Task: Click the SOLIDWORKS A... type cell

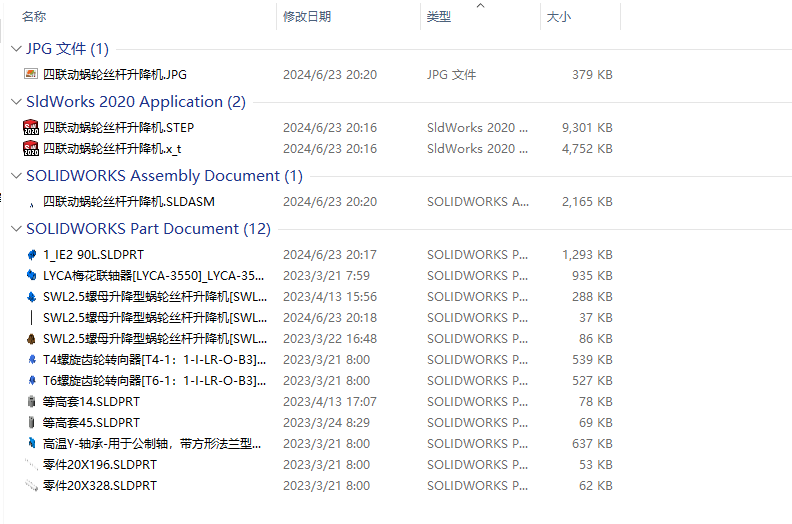Action: pos(478,202)
